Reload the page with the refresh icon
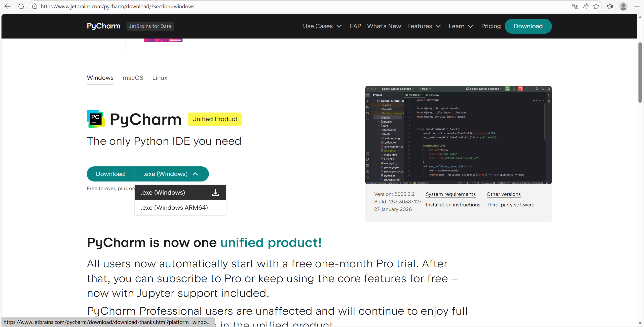 coord(21,6)
